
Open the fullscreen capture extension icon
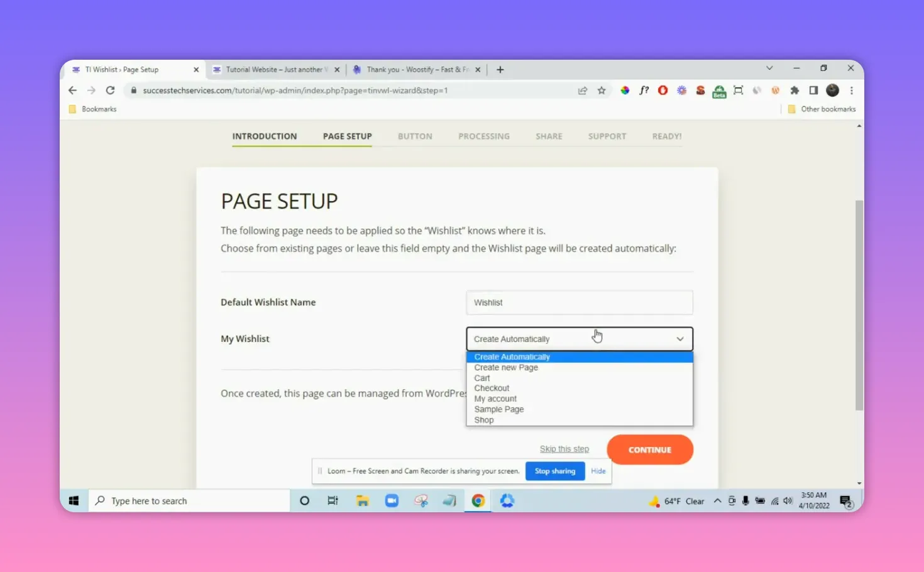pyautogui.click(x=738, y=90)
